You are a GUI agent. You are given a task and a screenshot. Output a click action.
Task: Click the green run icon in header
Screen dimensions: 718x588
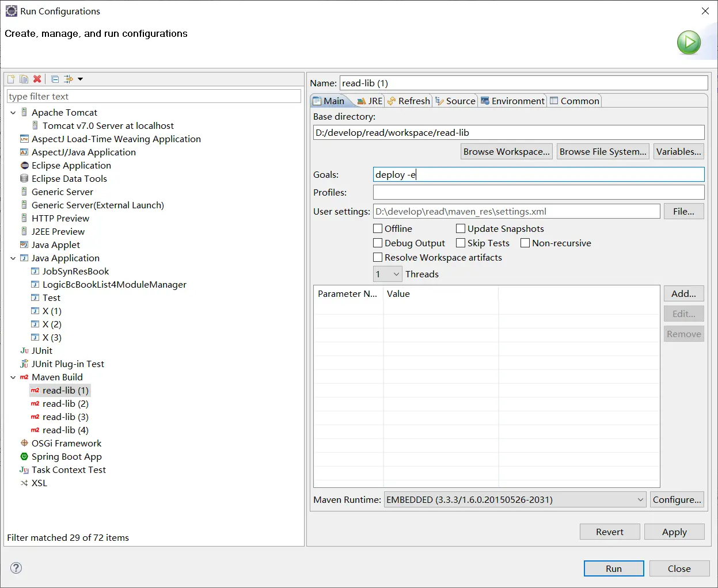click(689, 43)
